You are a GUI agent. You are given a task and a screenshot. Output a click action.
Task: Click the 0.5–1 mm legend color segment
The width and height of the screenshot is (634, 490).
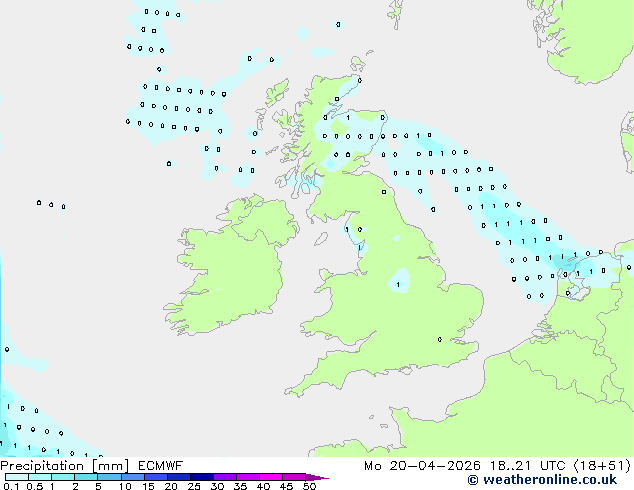click(40, 477)
